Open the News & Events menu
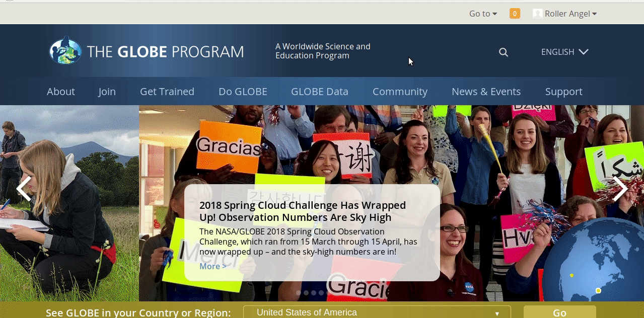 [x=486, y=92]
